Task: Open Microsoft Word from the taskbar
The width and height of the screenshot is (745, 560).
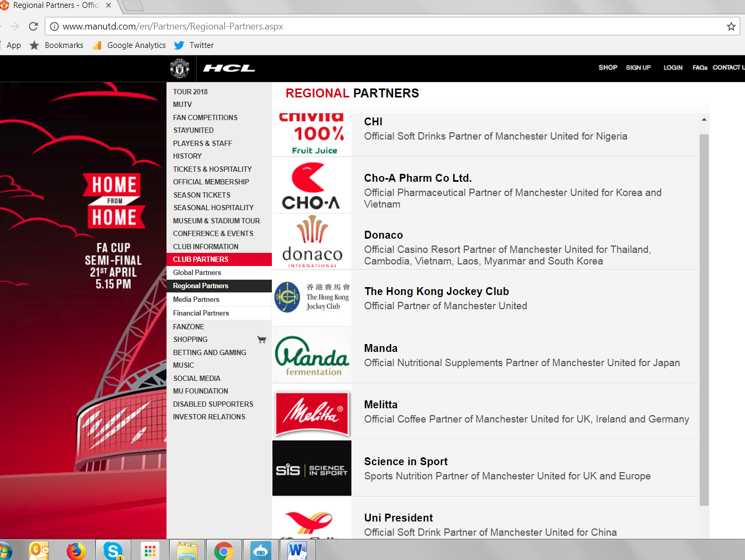Action: click(x=297, y=551)
